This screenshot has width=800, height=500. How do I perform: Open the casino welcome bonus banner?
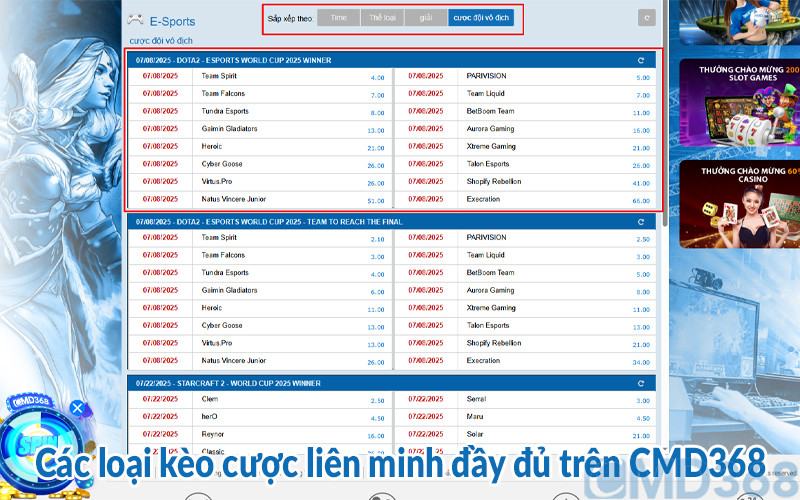739,204
